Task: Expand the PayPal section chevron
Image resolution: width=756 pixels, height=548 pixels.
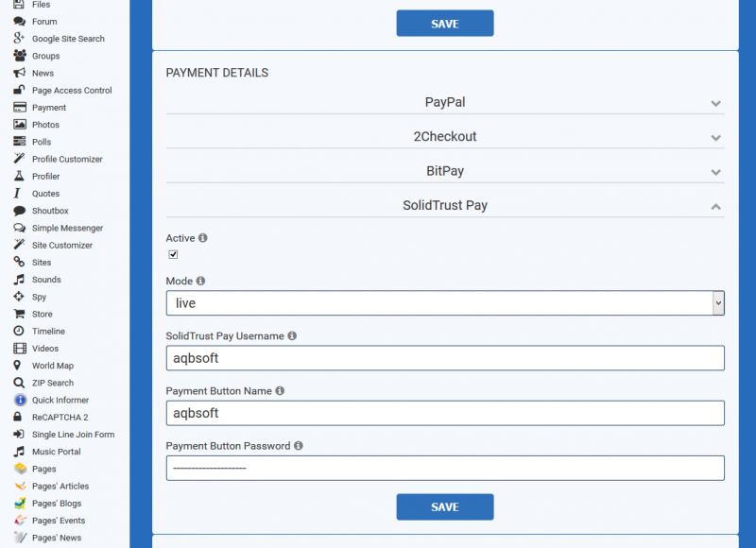Action: [x=716, y=103]
